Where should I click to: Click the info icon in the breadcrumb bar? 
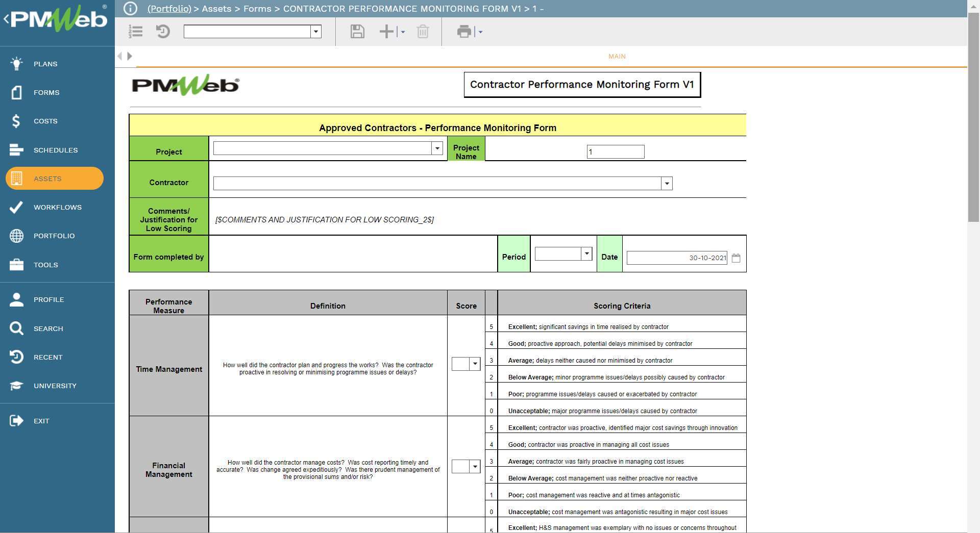[131, 8]
